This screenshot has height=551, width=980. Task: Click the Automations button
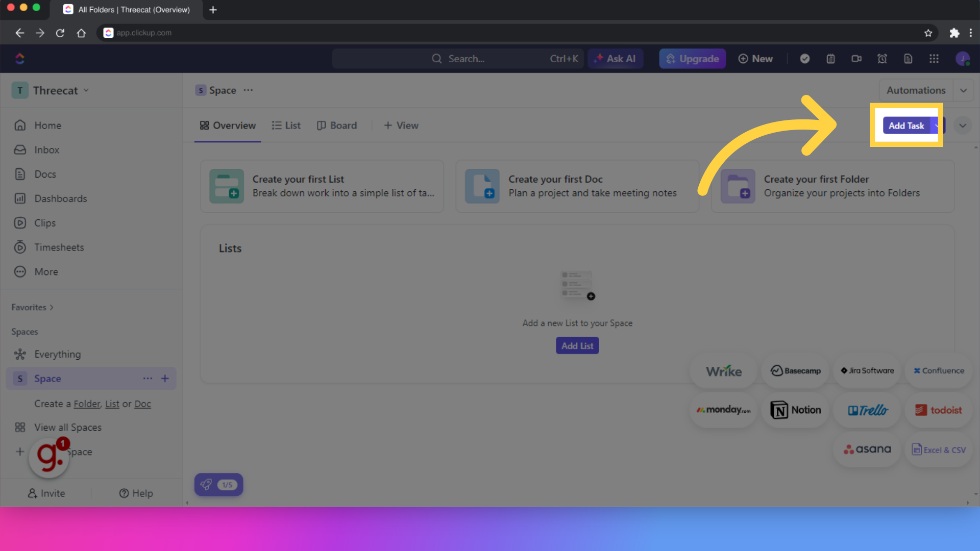(916, 90)
